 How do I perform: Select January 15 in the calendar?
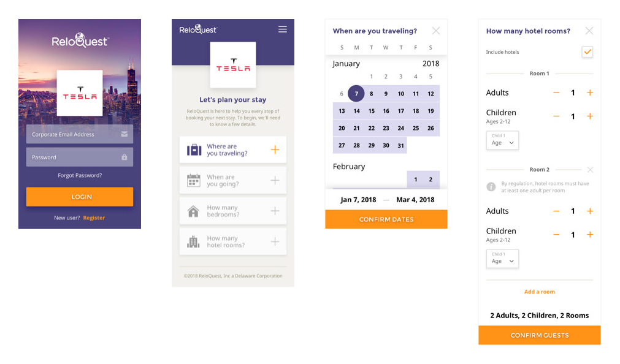point(371,111)
